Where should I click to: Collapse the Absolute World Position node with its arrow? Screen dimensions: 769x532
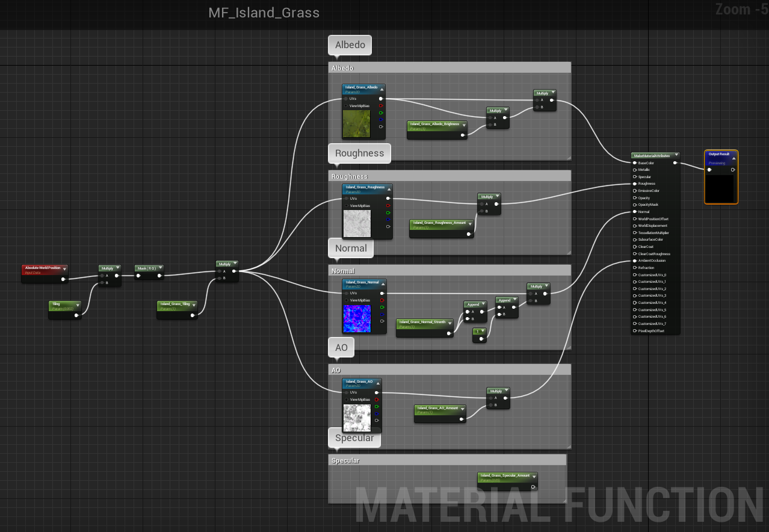pyautogui.click(x=64, y=268)
